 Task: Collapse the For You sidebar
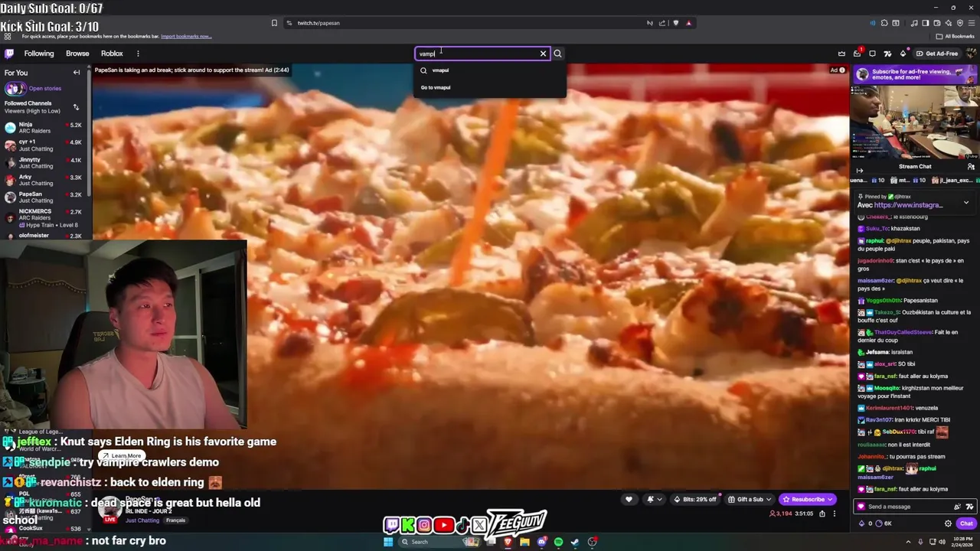[77, 73]
